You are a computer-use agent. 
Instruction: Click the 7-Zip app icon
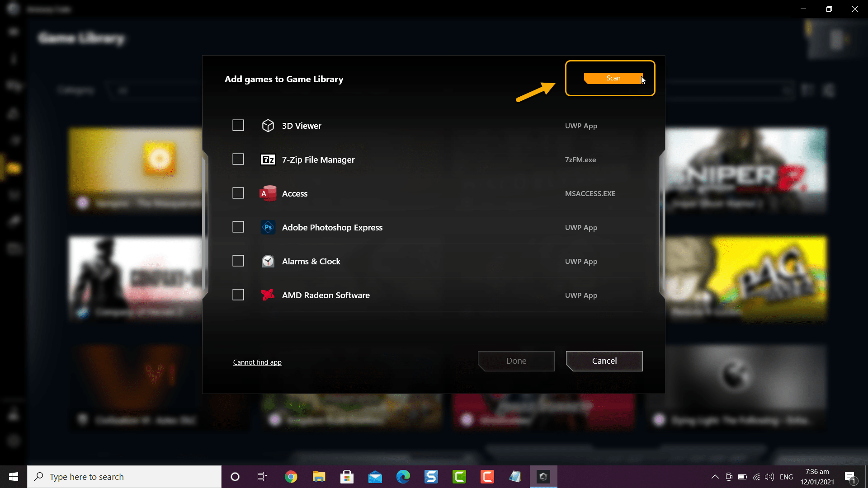pyautogui.click(x=268, y=160)
